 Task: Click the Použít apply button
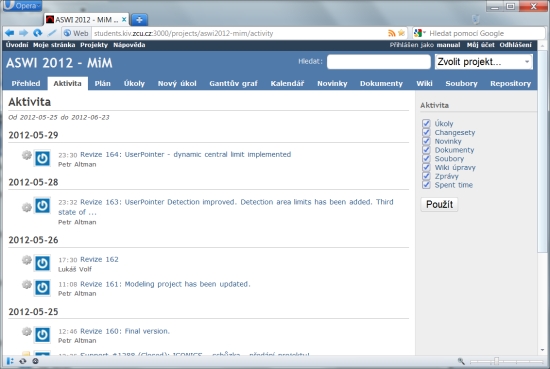click(x=439, y=204)
